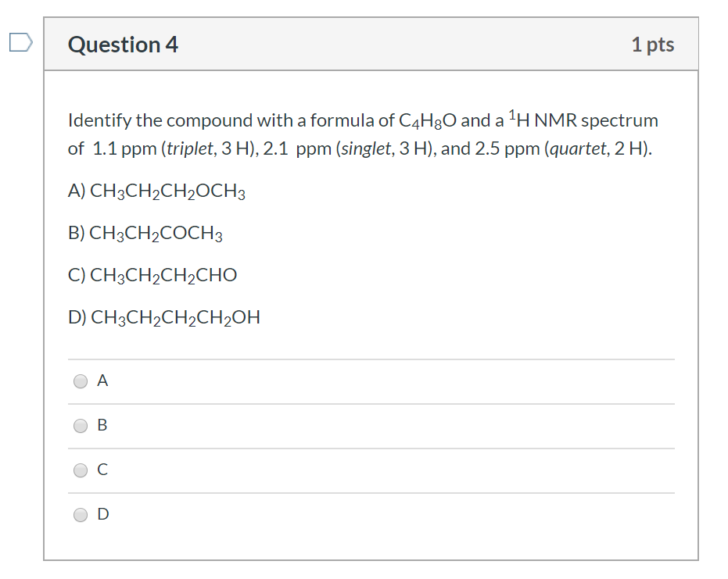Select radio button for answer B
728x579 pixels.
click(81, 425)
